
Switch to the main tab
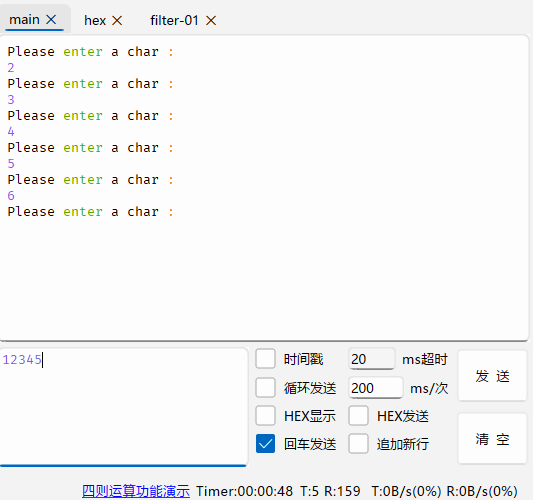coord(24,20)
